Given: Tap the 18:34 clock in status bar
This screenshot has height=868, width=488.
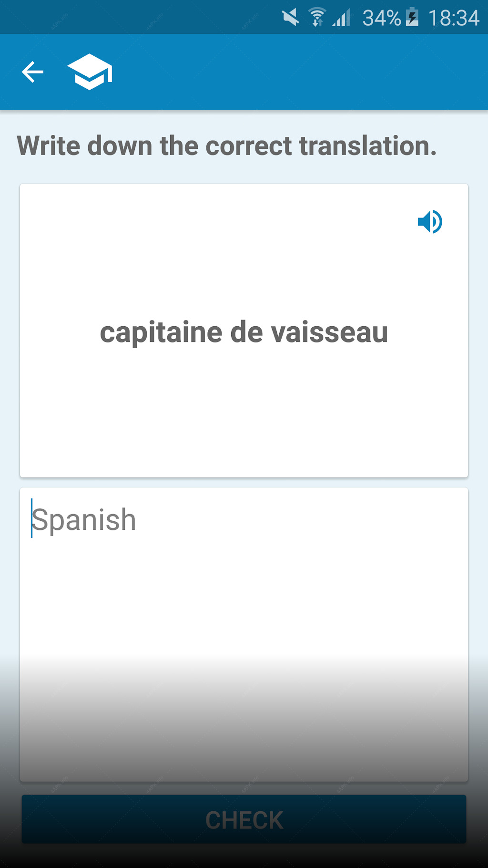Looking at the screenshot, I should (454, 18).
